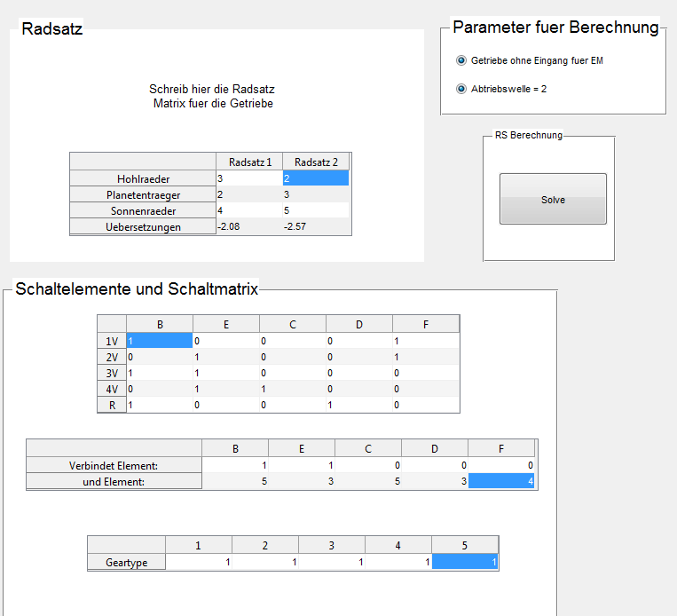Click Hohlraeder cell under Radsatz 1
The height and width of the screenshot is (616, 677).
[x=248, y=178]
